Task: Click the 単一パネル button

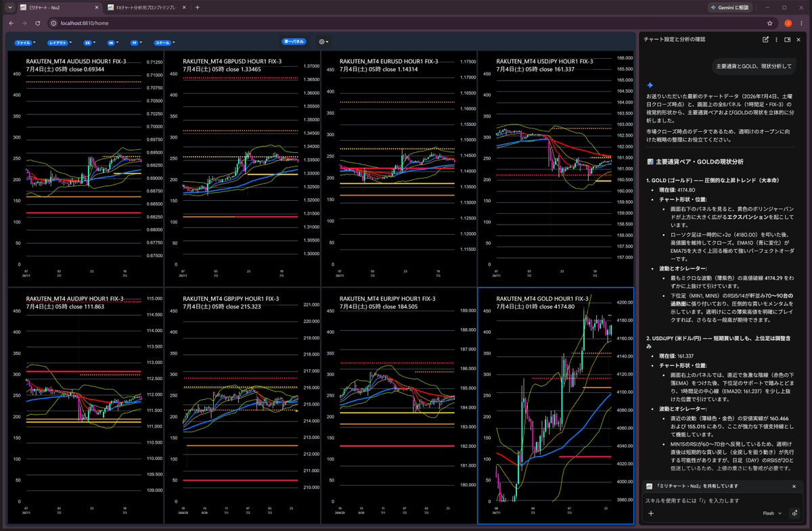Action: tap(294, 41)
